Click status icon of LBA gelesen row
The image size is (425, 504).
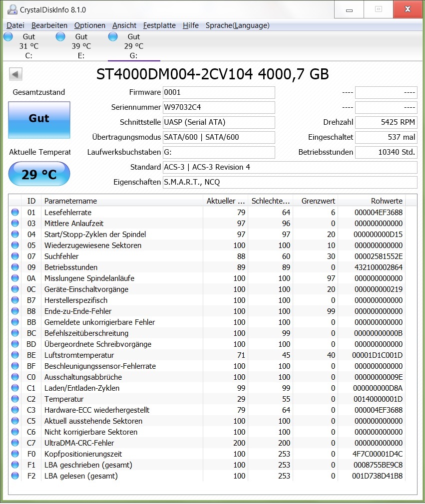(x=15, y=476)
